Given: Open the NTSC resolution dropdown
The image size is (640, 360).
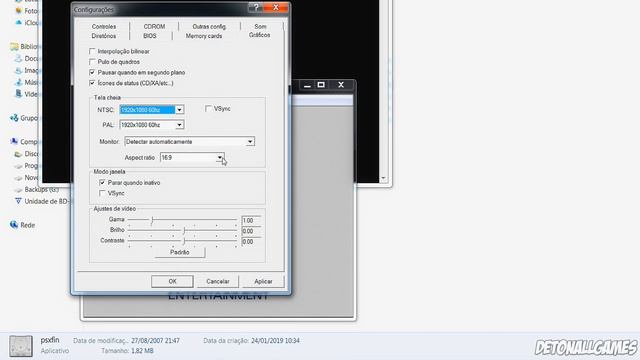Looking at the screenshot, I should (x=179, y=110).
